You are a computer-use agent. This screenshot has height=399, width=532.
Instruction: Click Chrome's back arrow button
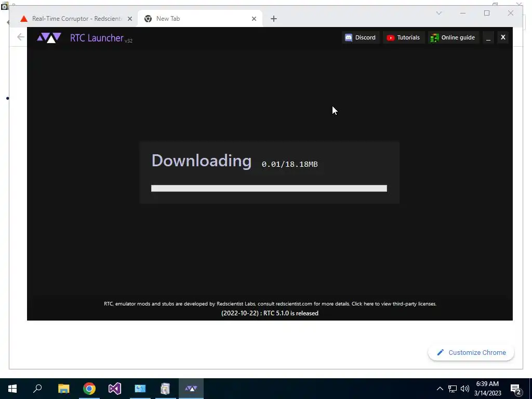coord(21,37)
